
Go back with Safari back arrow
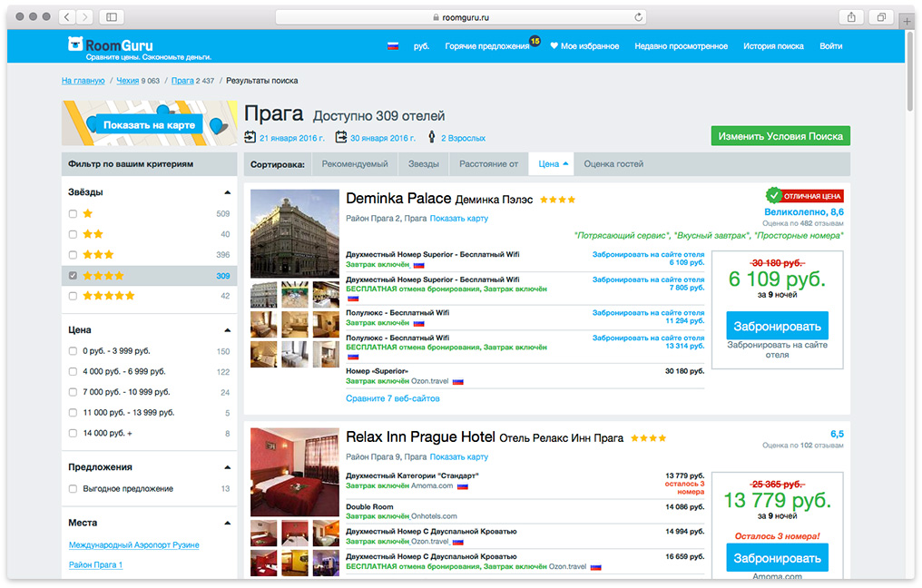(68, 17)
